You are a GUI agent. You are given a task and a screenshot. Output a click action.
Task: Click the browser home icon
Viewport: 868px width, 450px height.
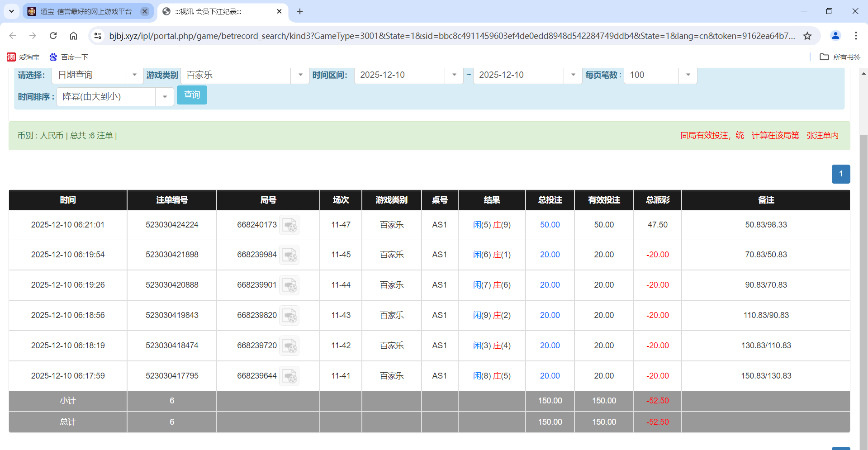pos(74,36)
